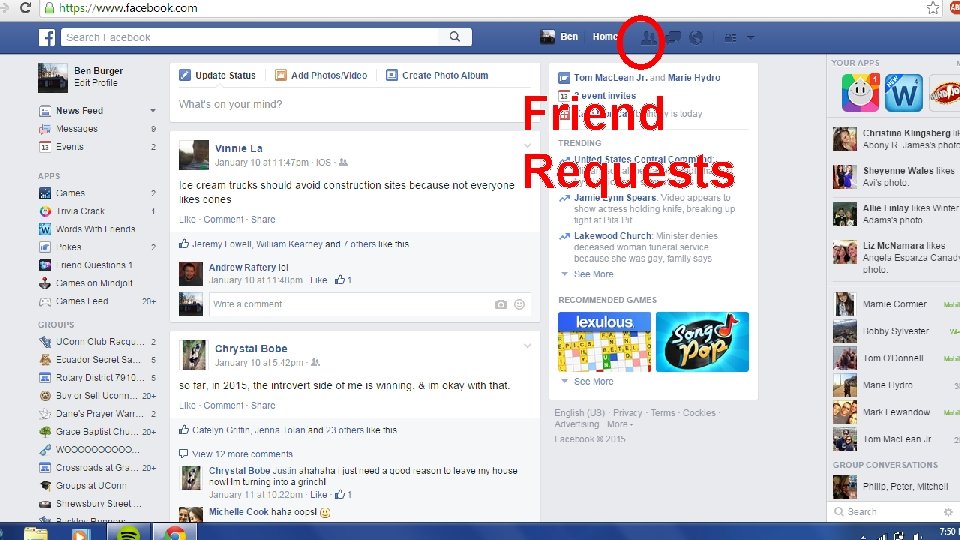Expand the News Feed options arrow
Image resolution: width=960 pixels, height=540 pixels.
tap(152, 111)
